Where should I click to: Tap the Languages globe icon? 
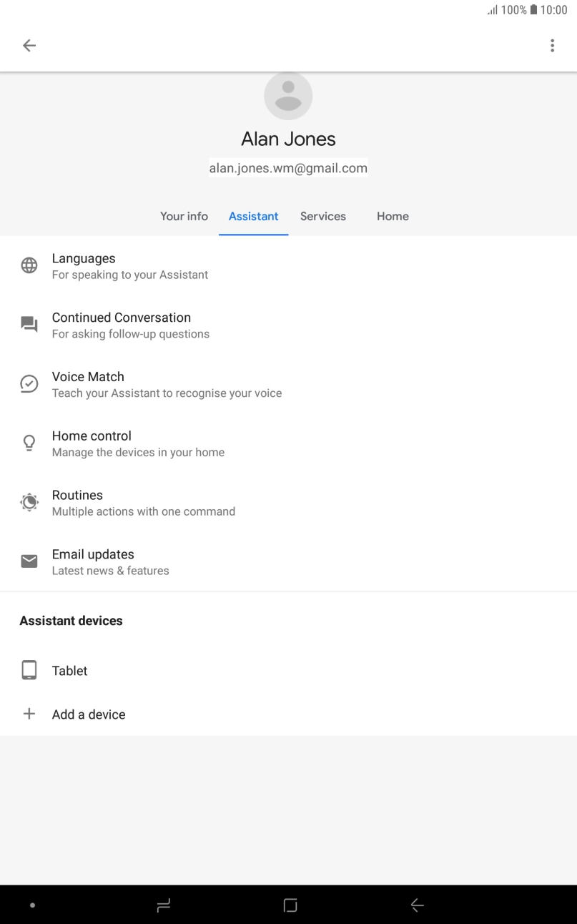point(29,266)
